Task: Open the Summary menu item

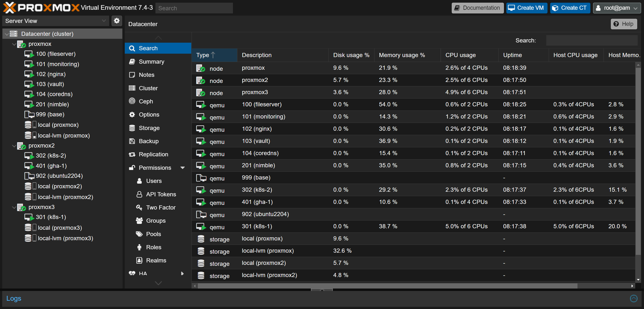Action: [158, 61]
